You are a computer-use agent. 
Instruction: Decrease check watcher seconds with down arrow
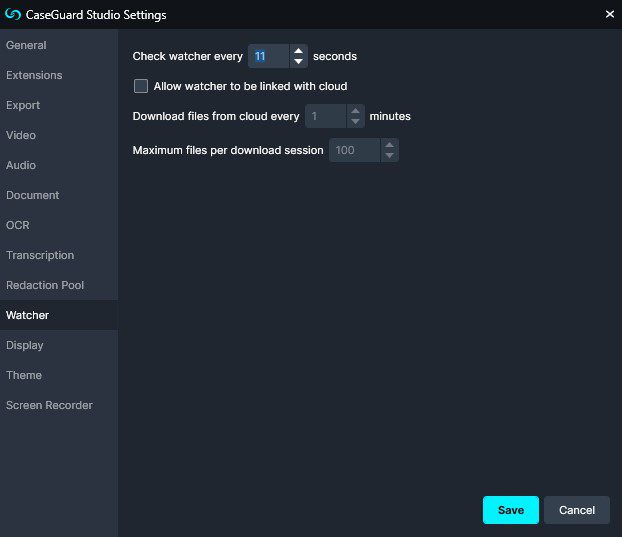298,62
